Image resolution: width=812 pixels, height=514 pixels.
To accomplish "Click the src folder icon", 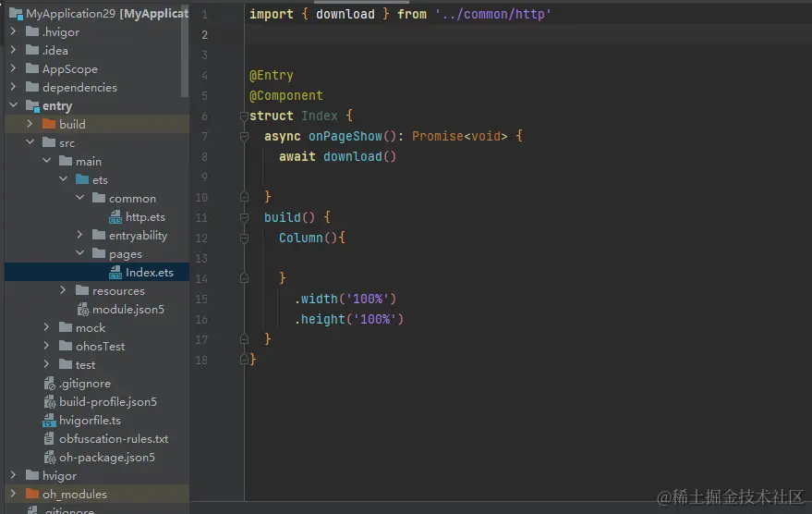I will (49, 142).
